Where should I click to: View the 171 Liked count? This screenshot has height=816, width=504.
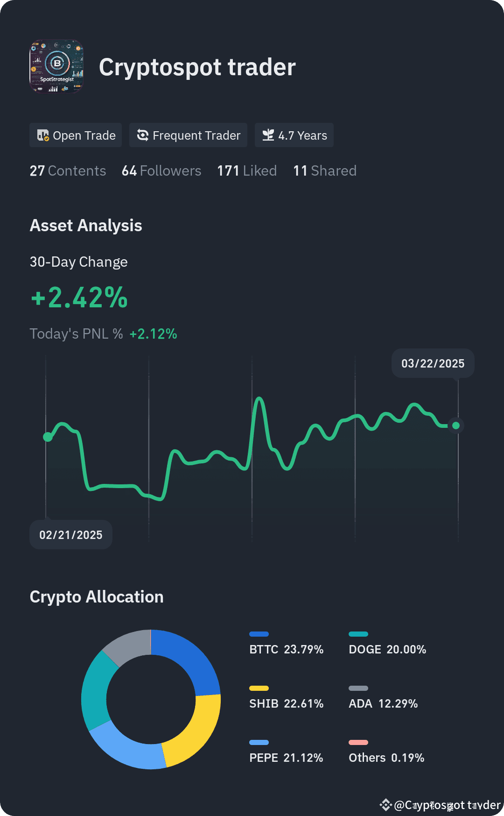246,171
